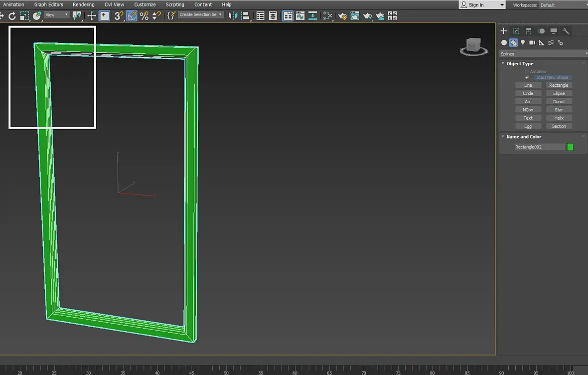Toggle the 3D Snaps button

[x=119, y=16]
